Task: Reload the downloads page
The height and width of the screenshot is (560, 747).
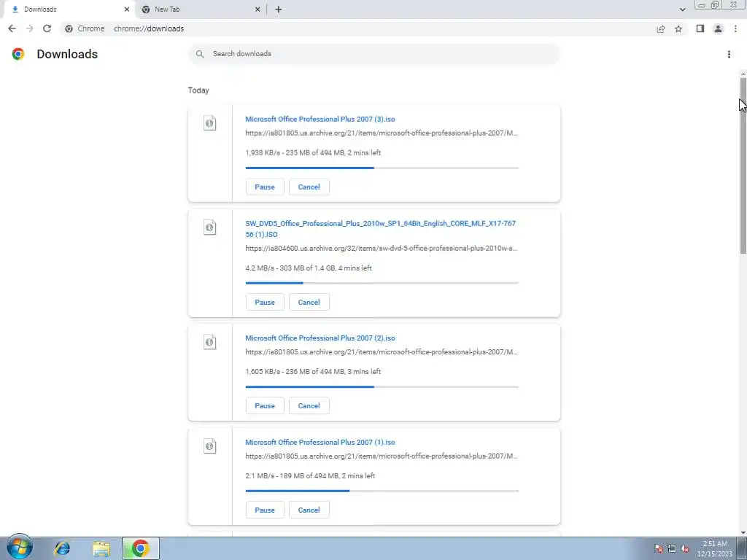Action: click(x=47, y=28)
